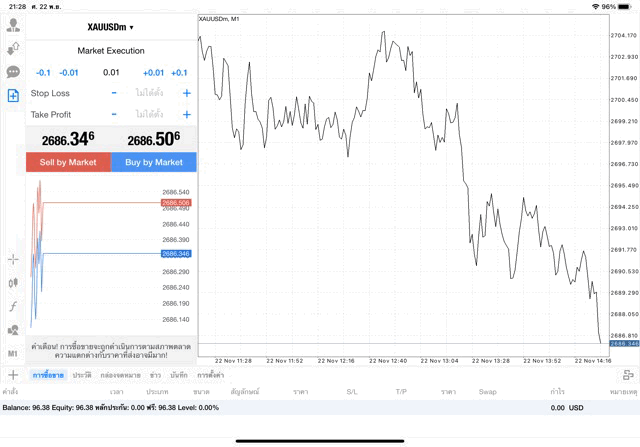Open the objects shapes icon
The width and height of the screenshot is (640, 447).
point(13,330)
